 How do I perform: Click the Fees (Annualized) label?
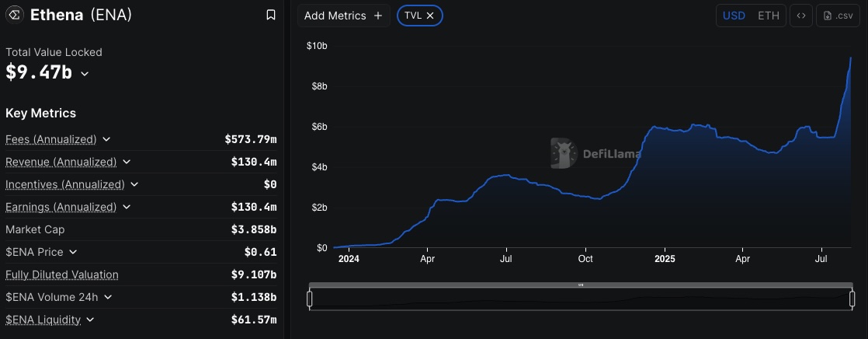(x=51, y=139)
